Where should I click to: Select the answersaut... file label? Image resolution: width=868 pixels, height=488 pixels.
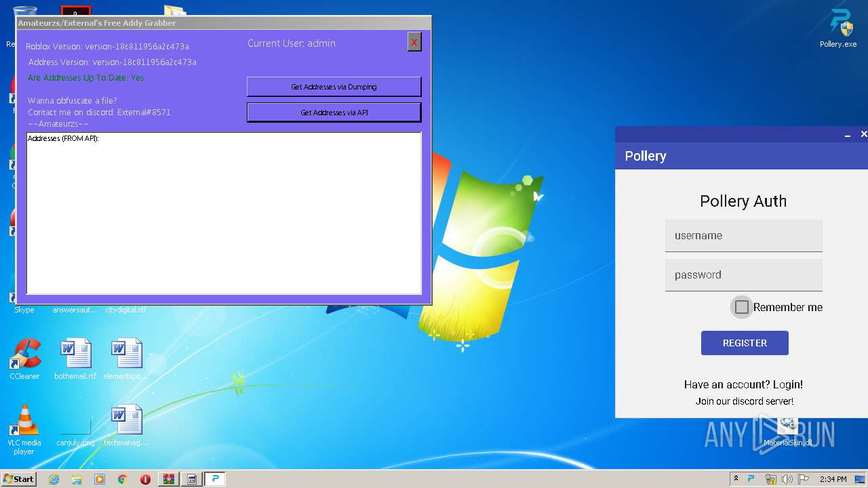[75, 310]
